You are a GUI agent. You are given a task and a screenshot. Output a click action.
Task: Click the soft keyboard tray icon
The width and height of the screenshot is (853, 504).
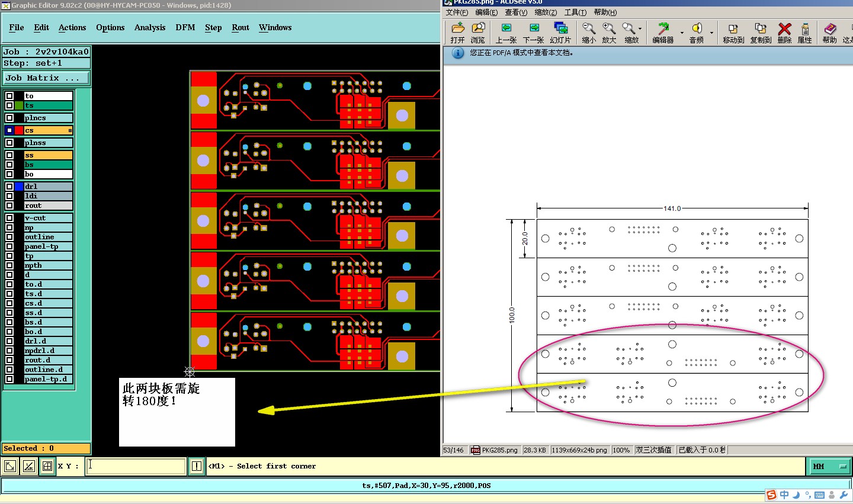pyautogui.click(x=820, y=495)
